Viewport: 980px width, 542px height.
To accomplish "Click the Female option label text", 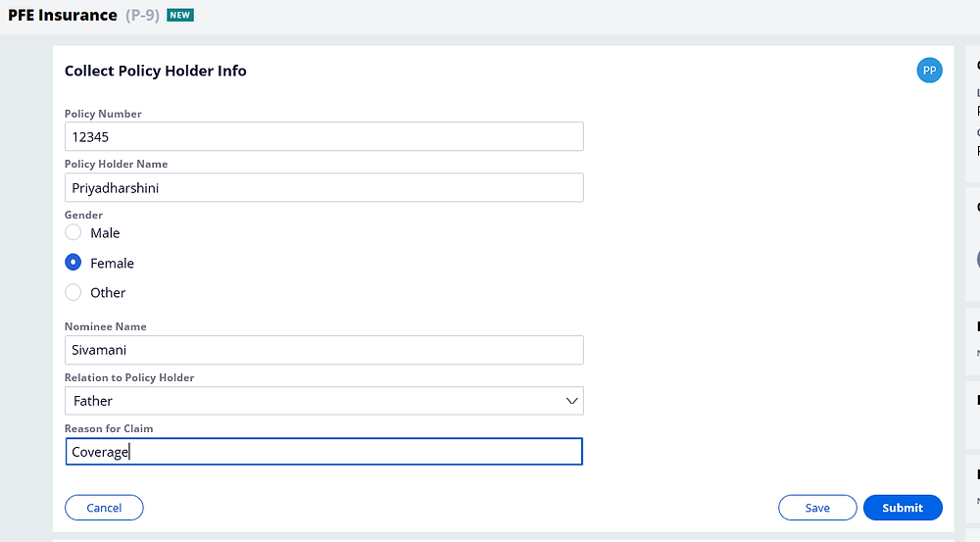I will pos(112,264).
